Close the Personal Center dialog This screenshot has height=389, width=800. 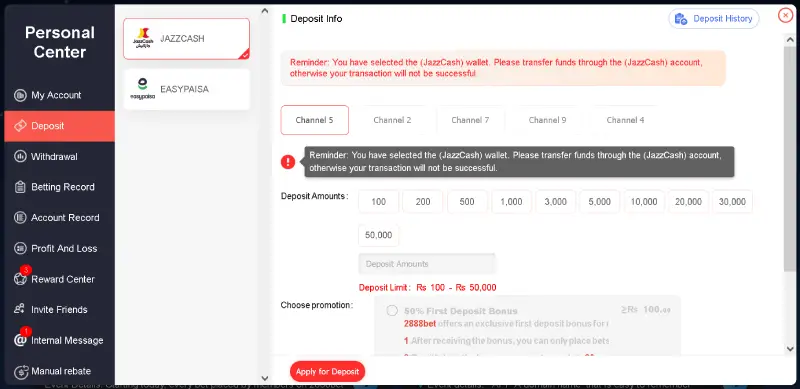[x=785, y=16]
